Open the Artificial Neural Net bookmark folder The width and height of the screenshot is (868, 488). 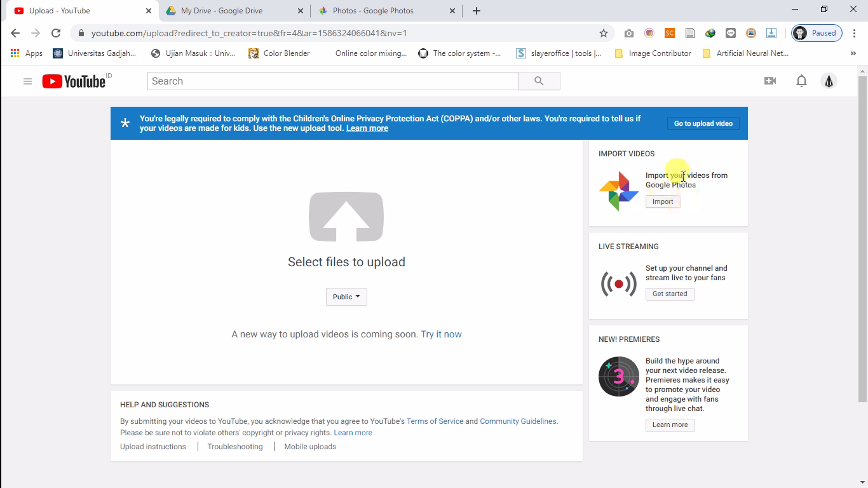pos(746,53)
